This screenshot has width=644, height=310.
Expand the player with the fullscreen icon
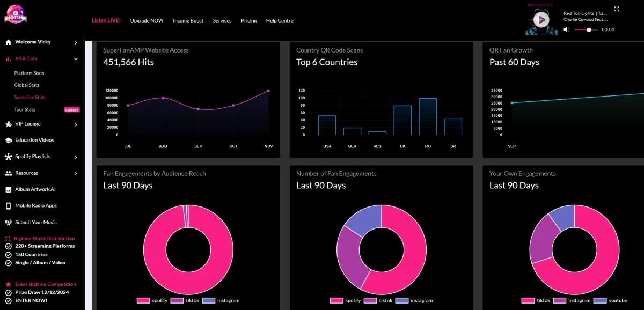pyautogui.click(x=617, y=9)
